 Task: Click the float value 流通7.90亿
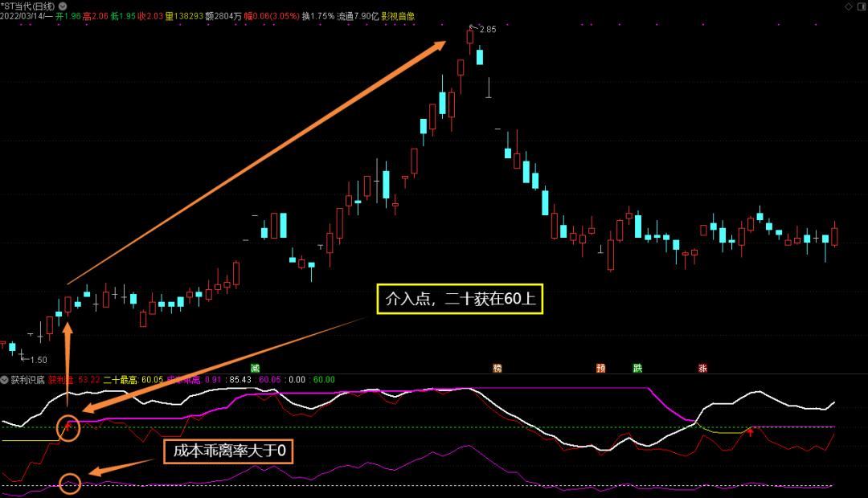[x=358, y=17]
